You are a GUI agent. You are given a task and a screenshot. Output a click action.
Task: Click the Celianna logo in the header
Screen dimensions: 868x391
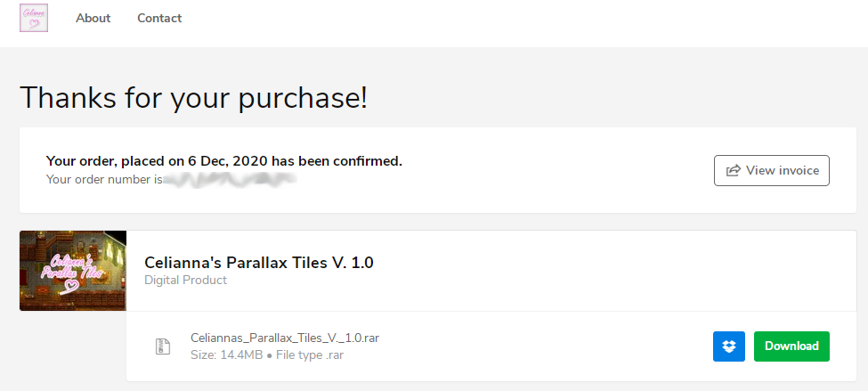tap(34, 18)
